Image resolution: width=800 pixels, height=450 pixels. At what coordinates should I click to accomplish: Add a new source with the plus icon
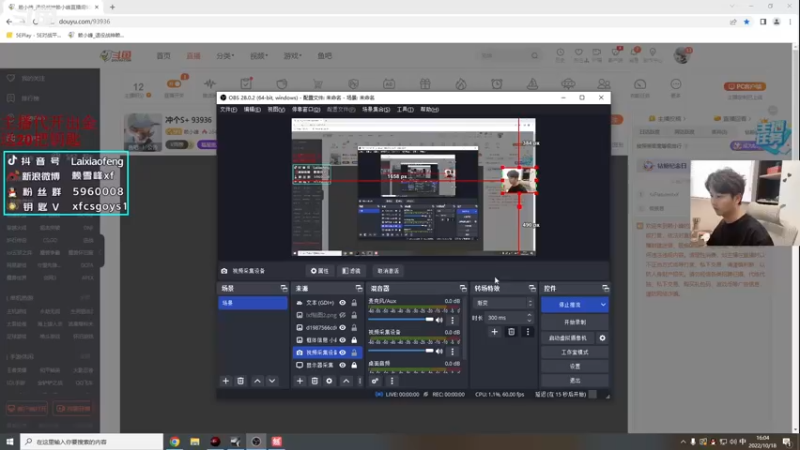click(299, 381)
